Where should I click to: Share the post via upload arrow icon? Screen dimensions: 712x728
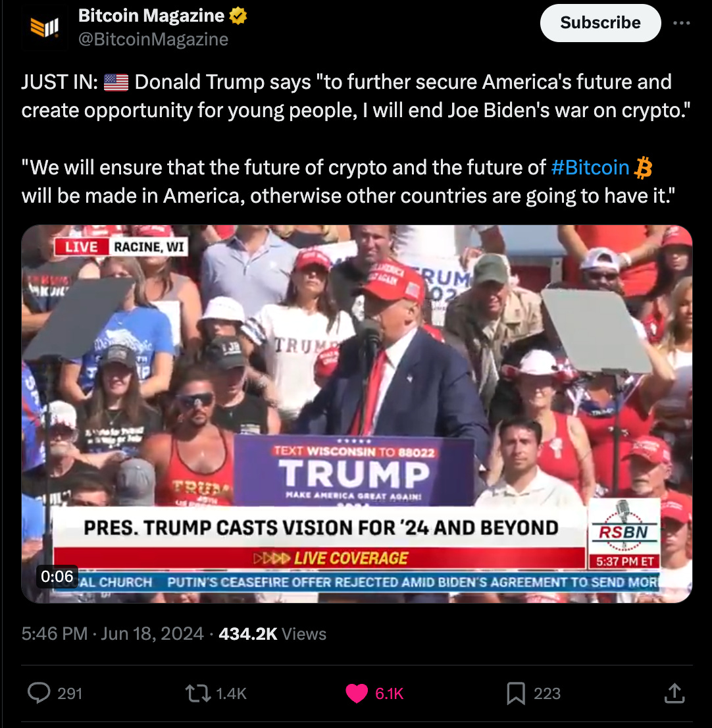pyautogui.click(x=674, y=693)
